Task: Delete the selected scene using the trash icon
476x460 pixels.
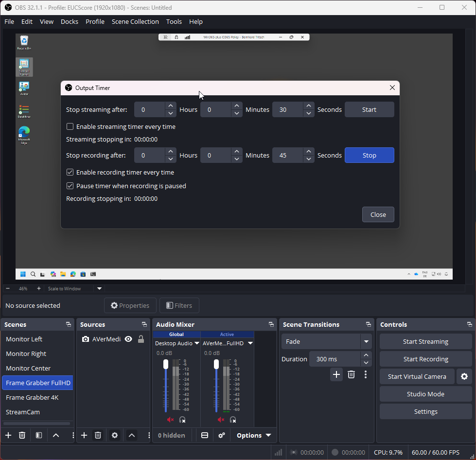Action: tap(22, 435)
